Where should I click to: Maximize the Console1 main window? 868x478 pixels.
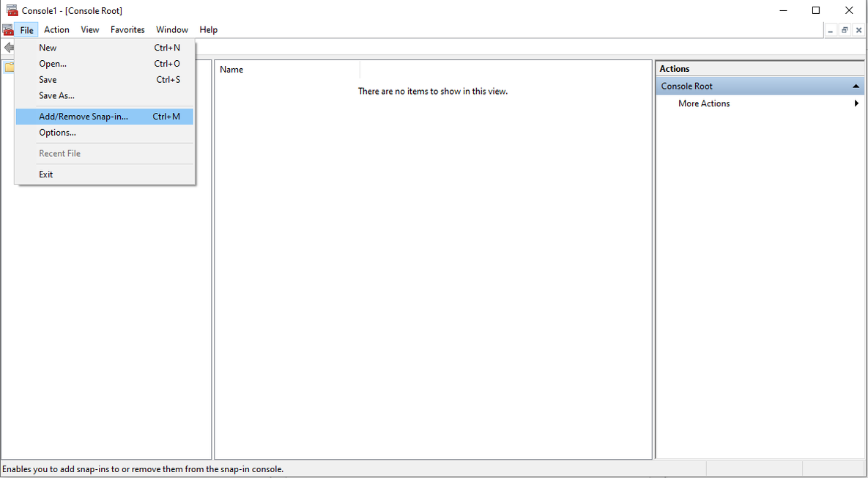816,10
